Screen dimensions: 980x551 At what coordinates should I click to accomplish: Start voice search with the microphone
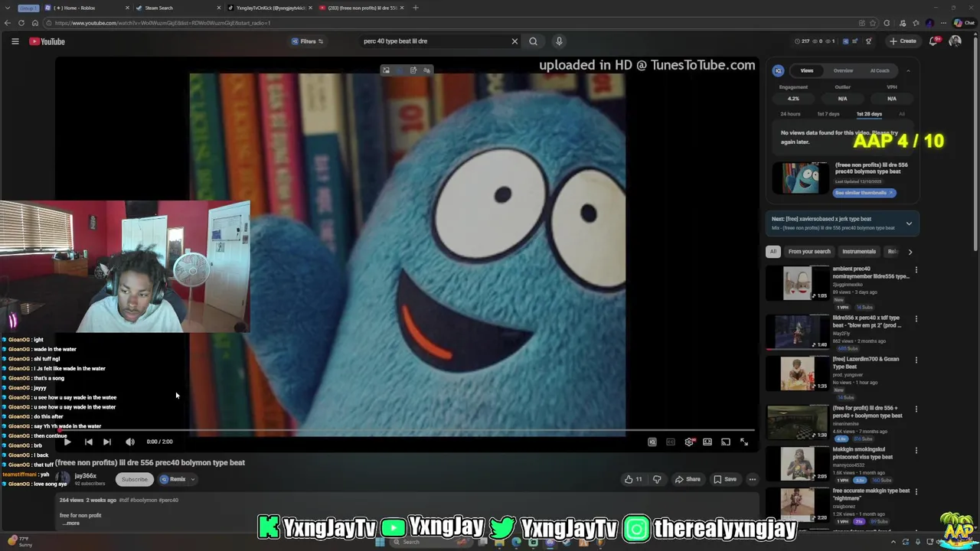pyautogui.click(x=559, y=41)
